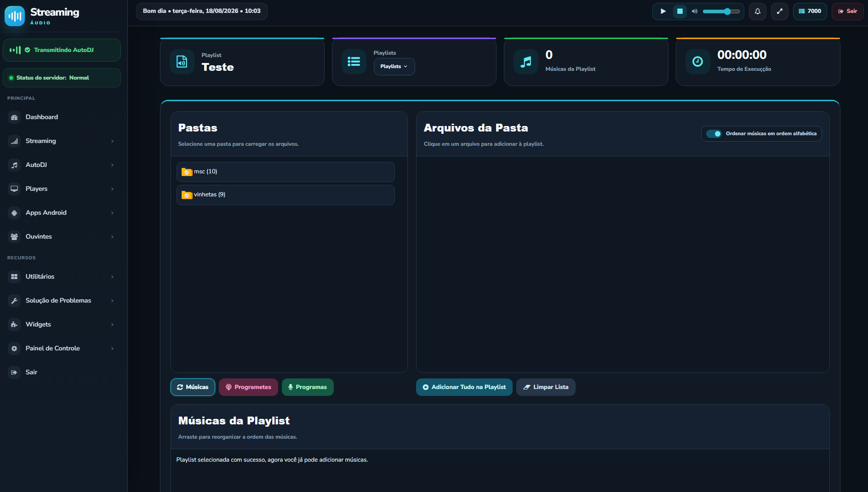Click the Playlist audio file icon

pos(182,62)
